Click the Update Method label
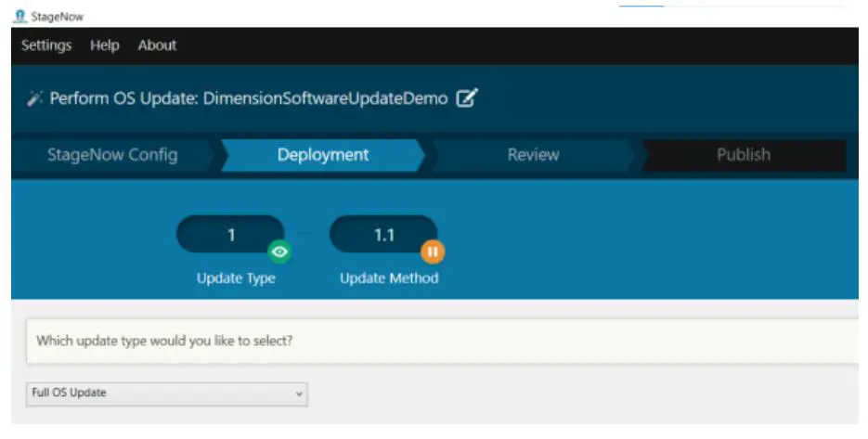The height and width of the screenshot is (439, 868). [x=389, y=278]
